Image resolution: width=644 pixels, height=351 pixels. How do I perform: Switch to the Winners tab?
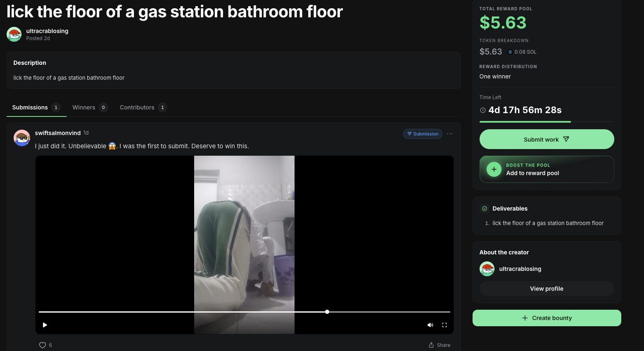[x=90, y=107]
